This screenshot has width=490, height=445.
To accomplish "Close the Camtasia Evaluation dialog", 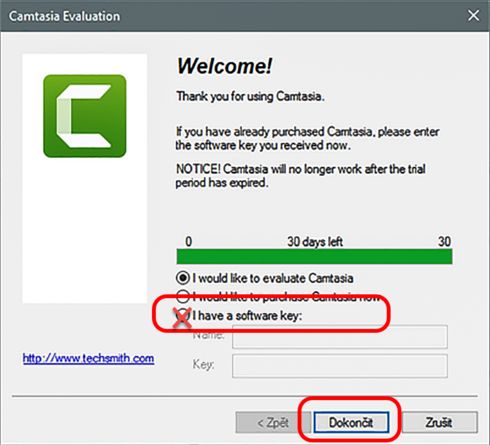I will 473,15.
